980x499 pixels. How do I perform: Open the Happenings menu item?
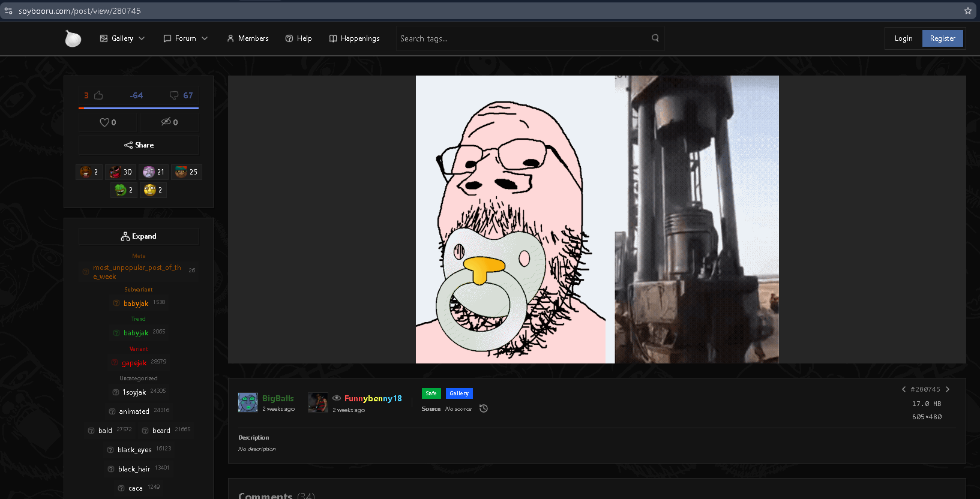pos(354,38)
